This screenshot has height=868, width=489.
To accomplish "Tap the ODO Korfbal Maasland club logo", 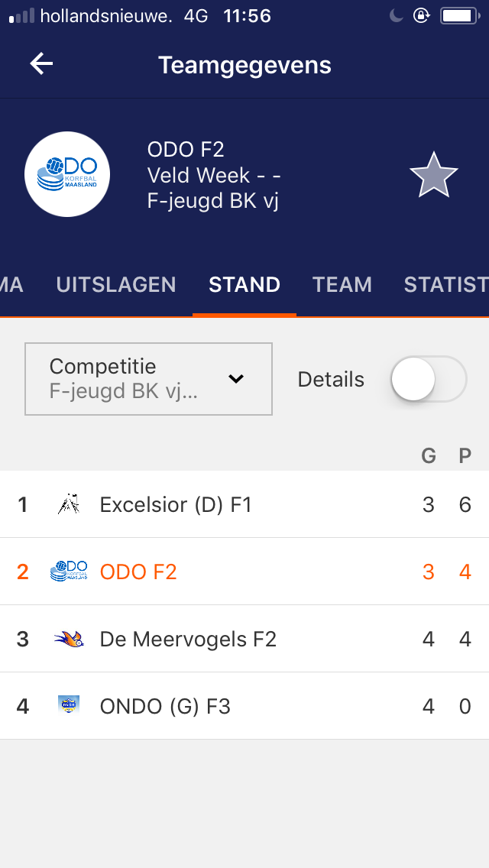I will pos(67,174).
